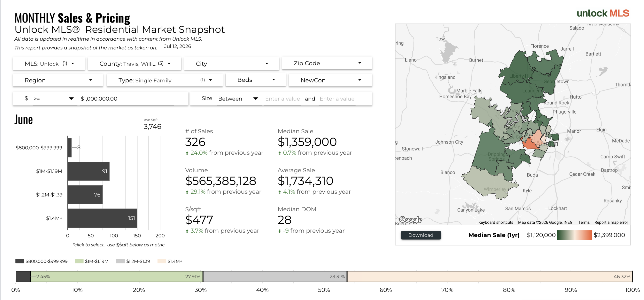The height and width of the screenshot is (300, 644).
Task: Click the $1.4M+ peach legend swatch
Action: click(x=162, y=261)
